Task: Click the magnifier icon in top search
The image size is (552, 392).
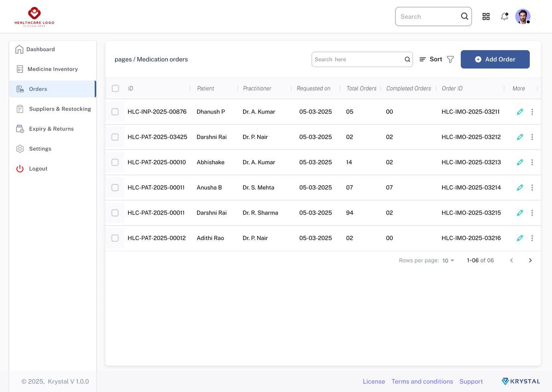Action: click(x=465, y=17)
